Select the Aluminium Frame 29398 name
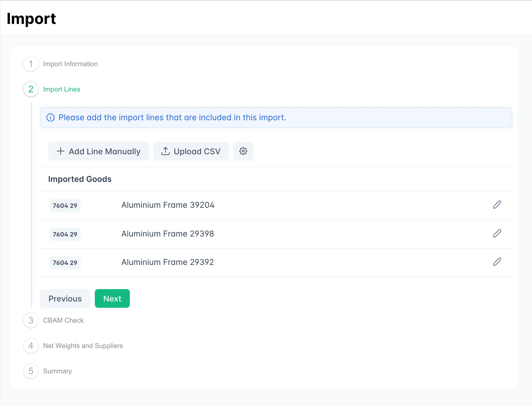The width and height of the screenshot is (532, 406). (167, 234)
